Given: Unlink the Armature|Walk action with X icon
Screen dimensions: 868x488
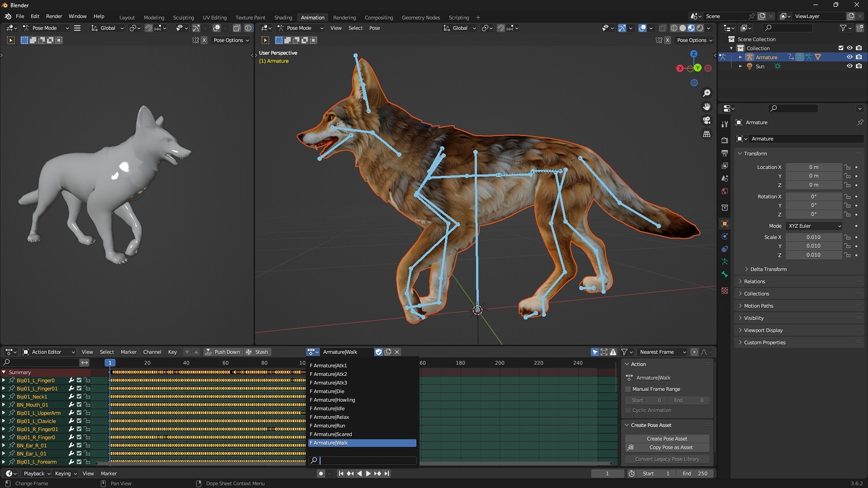Looking at the screenshot, I should (x=397, y=352).
